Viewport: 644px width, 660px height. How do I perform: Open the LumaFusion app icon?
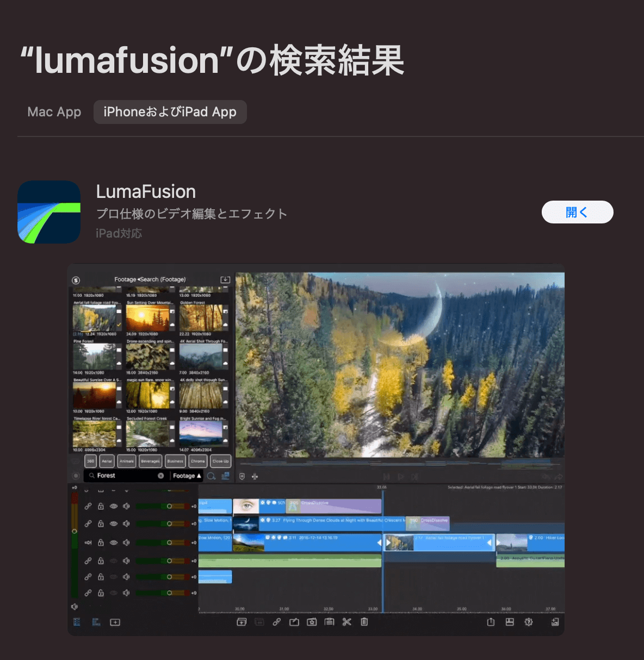[x=49, y=212]
